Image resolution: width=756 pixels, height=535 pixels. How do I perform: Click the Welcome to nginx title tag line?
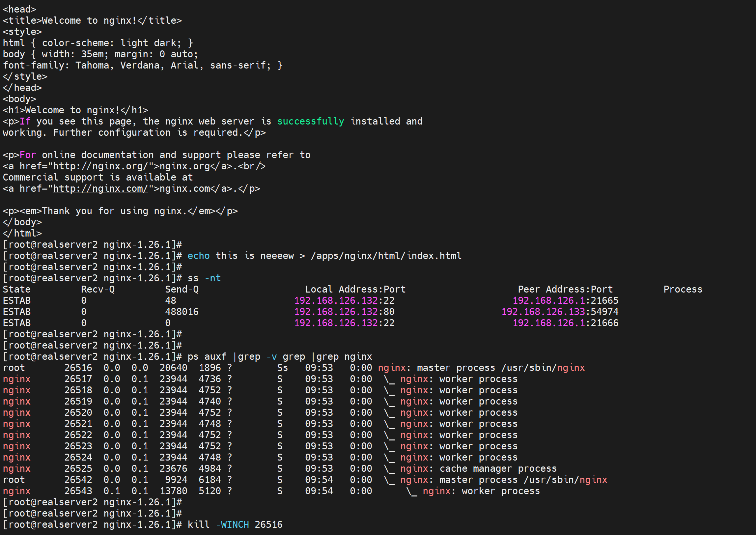point(92,21)
